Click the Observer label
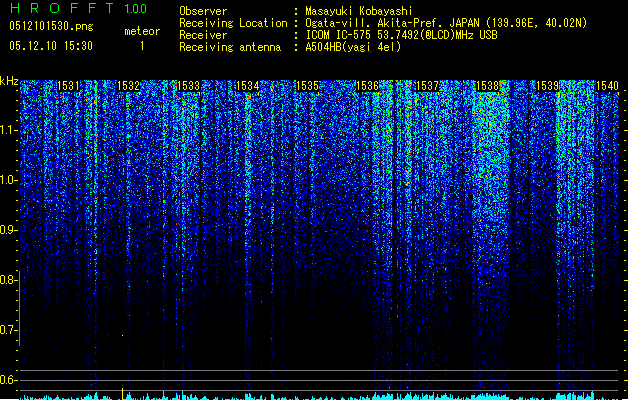Image resolution: width=629 pixels, height=400 pixels. tap(203, 11)
